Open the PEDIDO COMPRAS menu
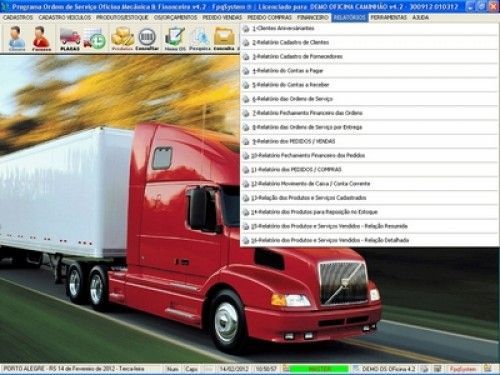Screen dimensions: 500x375 (x=269, y=17)
